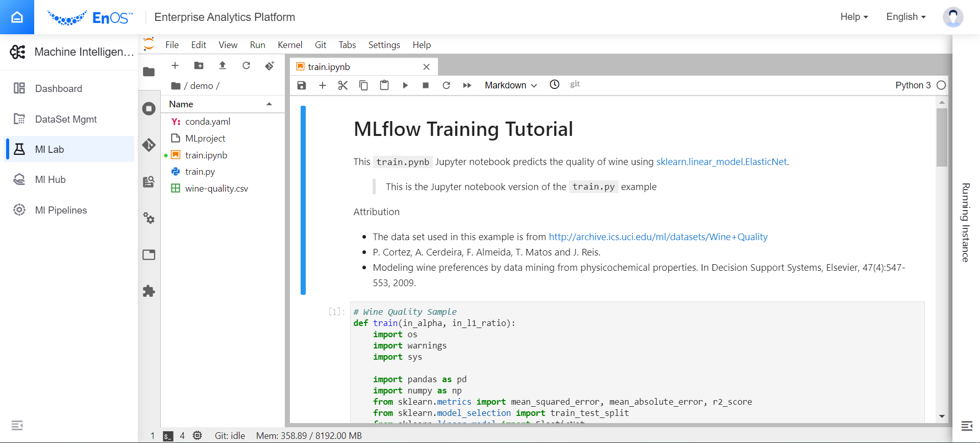
Task: Open the Git menu
Action: 321,45
